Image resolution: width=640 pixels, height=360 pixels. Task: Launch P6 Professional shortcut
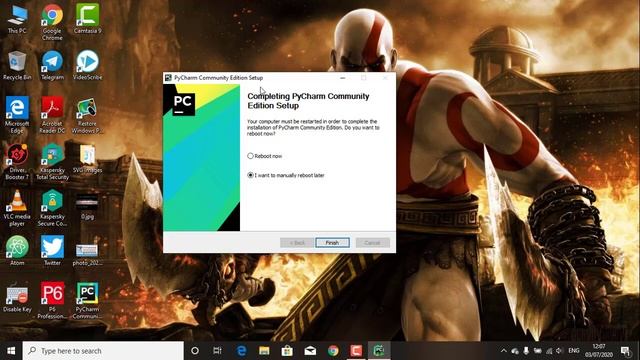[x=52, y=300]
